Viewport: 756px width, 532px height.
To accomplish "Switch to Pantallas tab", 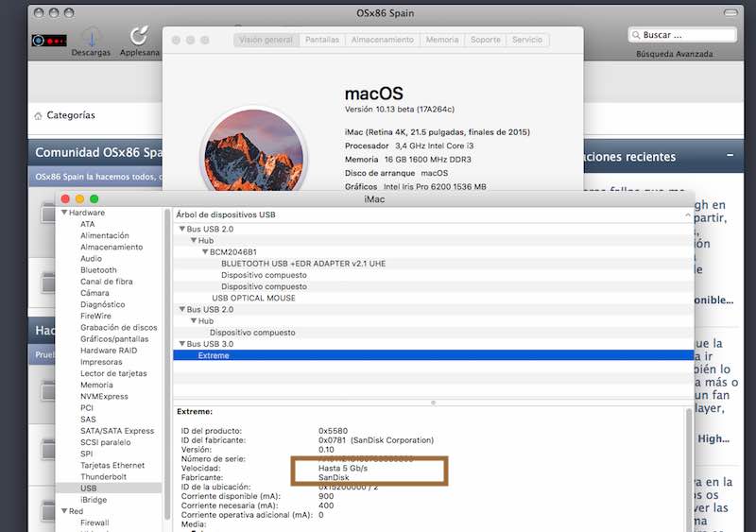I will [x=322, y=40].
